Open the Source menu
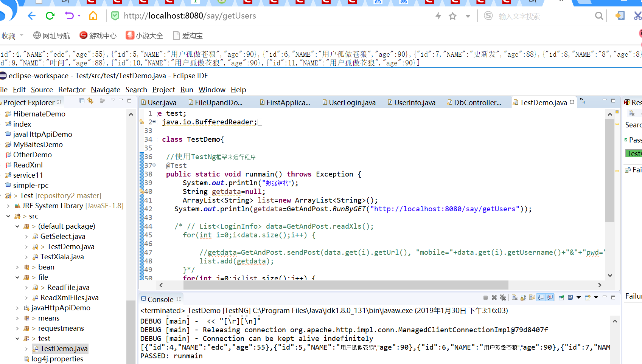 pyautogui.click(x=42, y=90)
